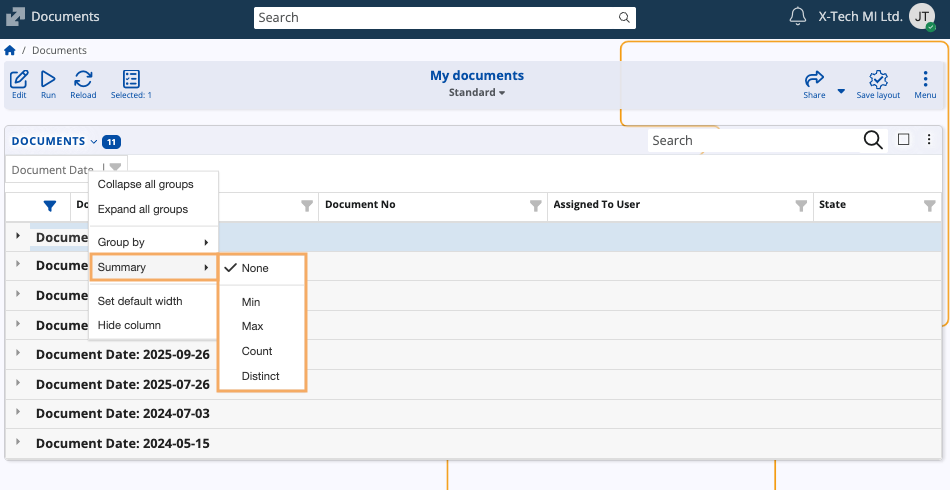Open the three-dot Menu in toolbar
Screen dimensions: 950x490
tap(925, 79)
